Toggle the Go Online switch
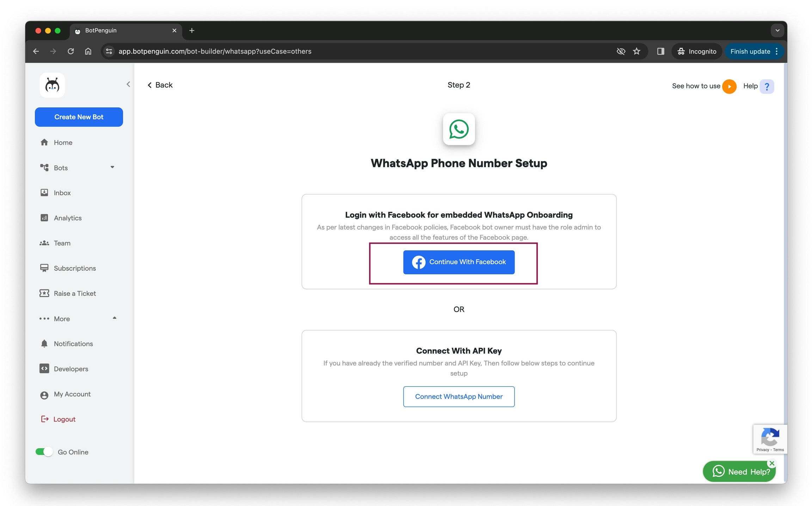The height and width of the screenshot is (506, 812). (44, 452)
